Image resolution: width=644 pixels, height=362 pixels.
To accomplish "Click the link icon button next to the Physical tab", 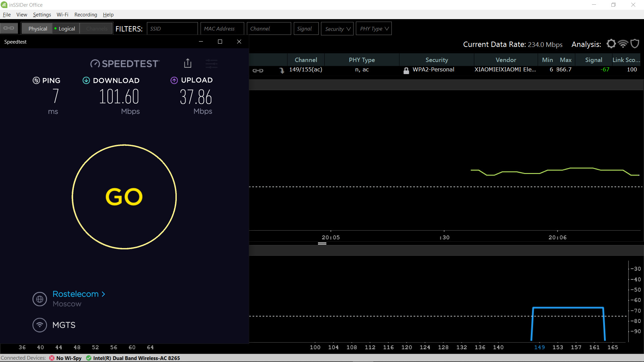I will pos(9,28).
